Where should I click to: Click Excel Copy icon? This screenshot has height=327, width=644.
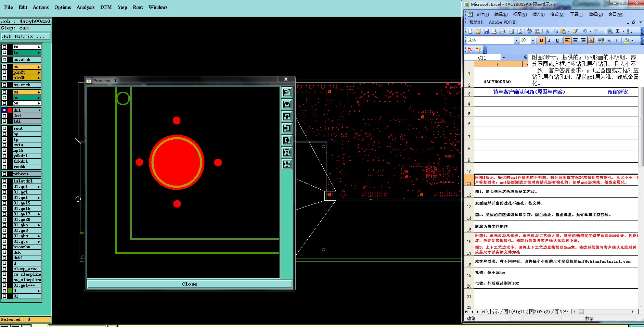(555, 31)
